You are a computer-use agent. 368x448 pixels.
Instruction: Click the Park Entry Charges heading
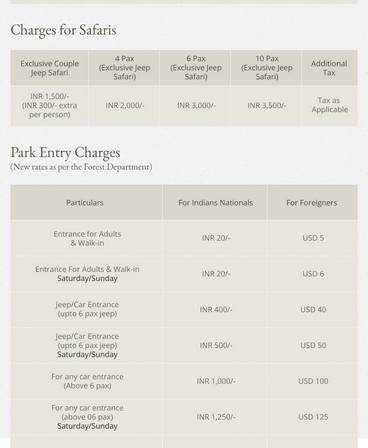click(x=65, y=153)
